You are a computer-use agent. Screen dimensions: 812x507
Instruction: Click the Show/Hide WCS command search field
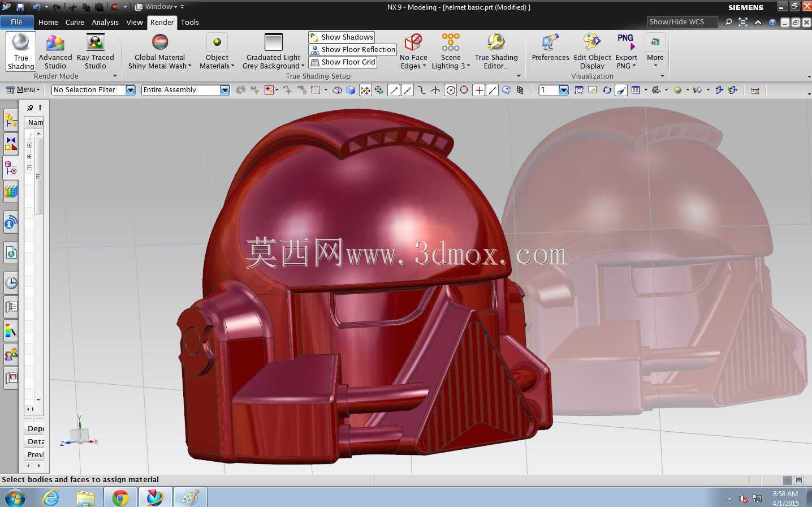click(x=682, y=22)
